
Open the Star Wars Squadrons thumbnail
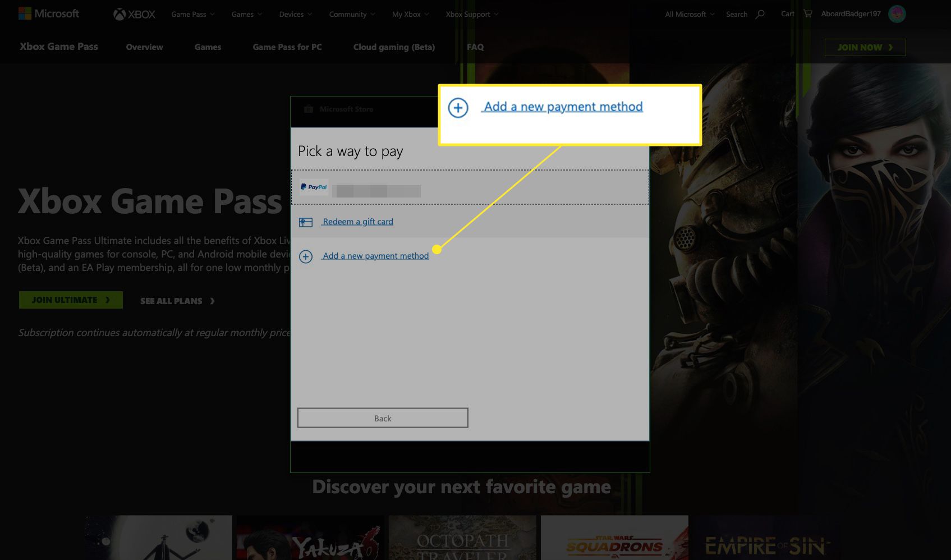tap(614, 538)
